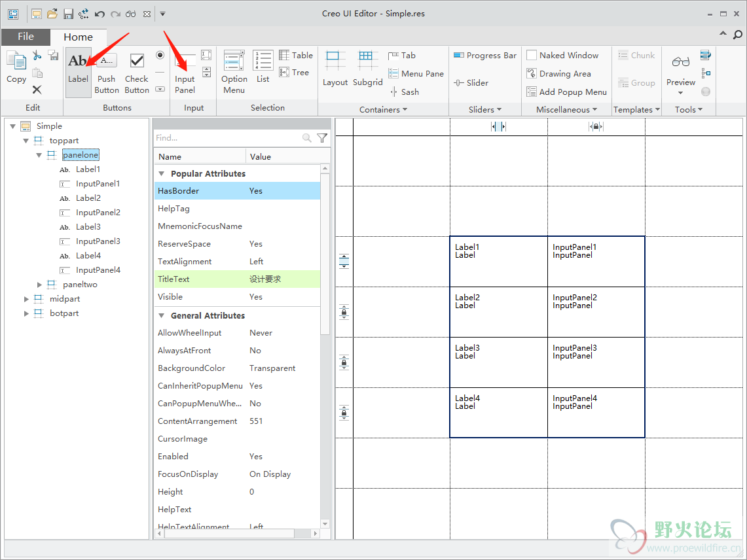This screenshot has width=747, height=560.
Task: Click the attributes vertical scrollbar
Action: point(325,254)
